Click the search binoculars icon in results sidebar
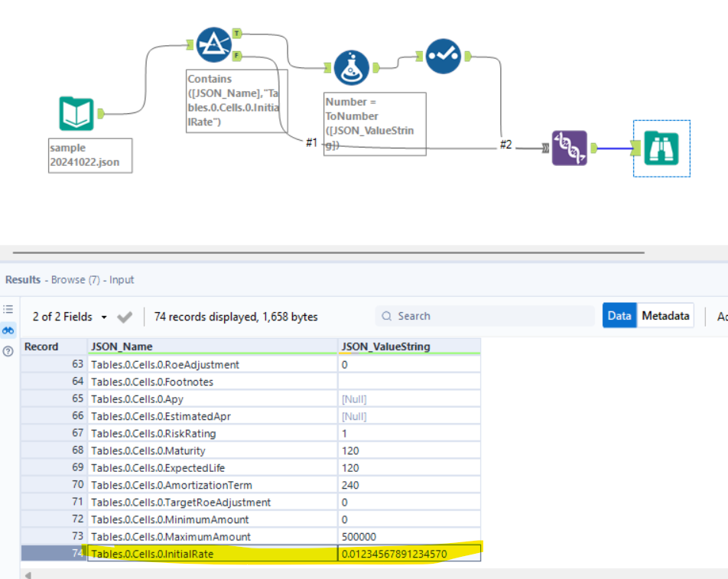 8,330
